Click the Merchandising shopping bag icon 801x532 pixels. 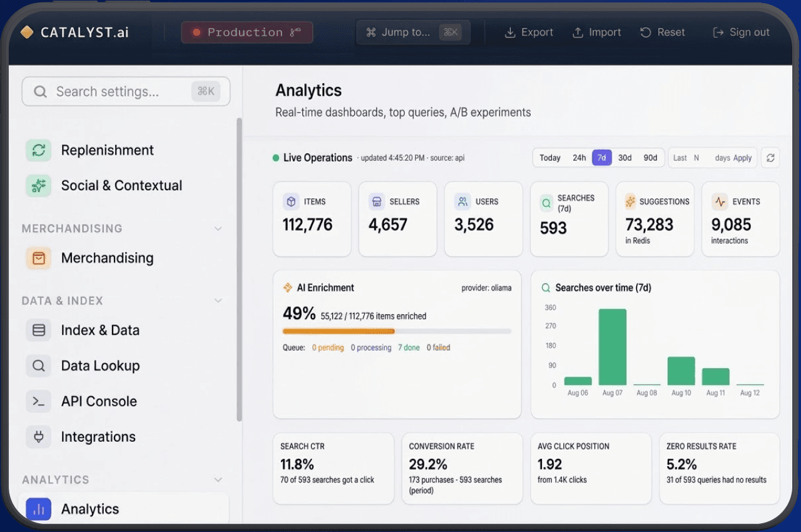(x=38, y=258)
